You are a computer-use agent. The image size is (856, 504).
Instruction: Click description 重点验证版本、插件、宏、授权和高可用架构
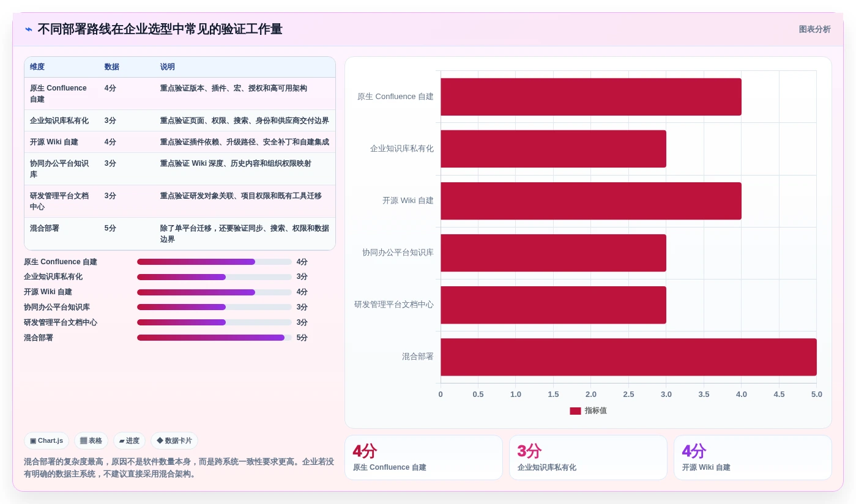tap(234, 88)
